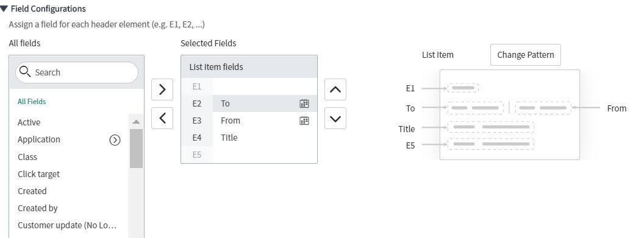
Task: Select the Title row at E4
Action: point(249,138)
